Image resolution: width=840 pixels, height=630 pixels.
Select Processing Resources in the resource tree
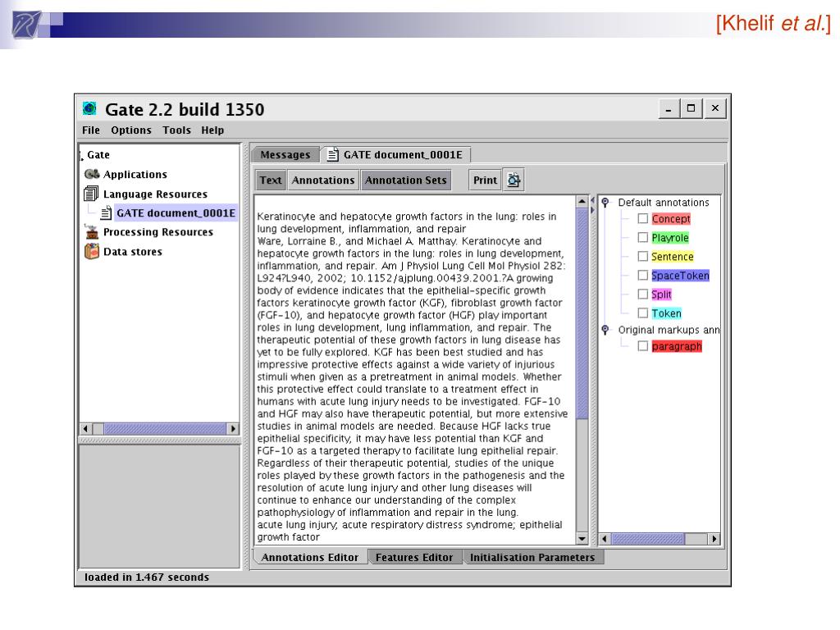pyautogui.click(x=158, y=232)
